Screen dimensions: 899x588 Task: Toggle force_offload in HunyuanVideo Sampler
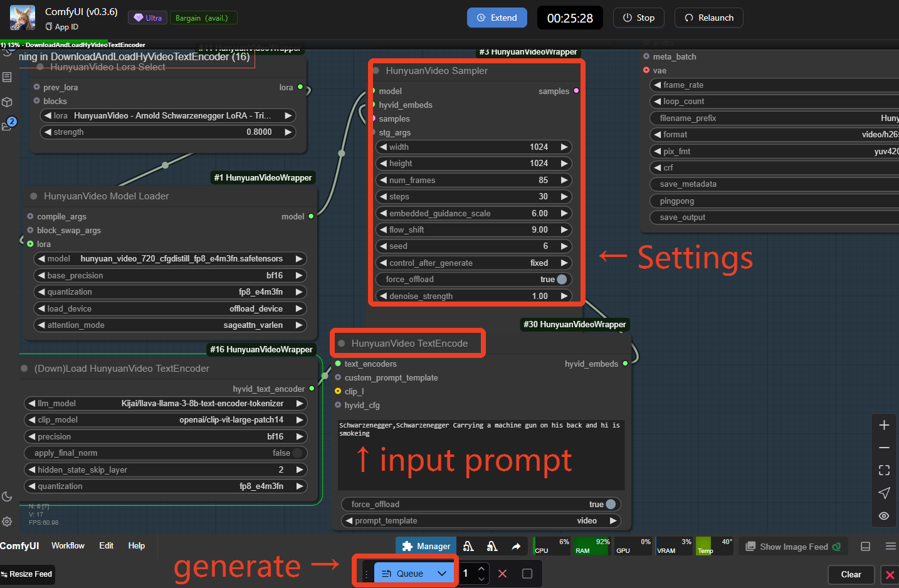pyautogui.click(x=474, y=280)
